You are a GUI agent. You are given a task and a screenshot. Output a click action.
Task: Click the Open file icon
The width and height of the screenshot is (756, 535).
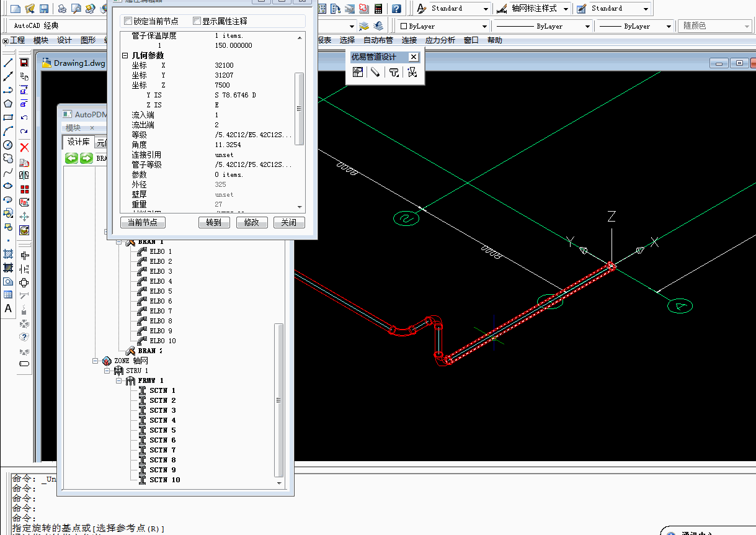point(30,9)
